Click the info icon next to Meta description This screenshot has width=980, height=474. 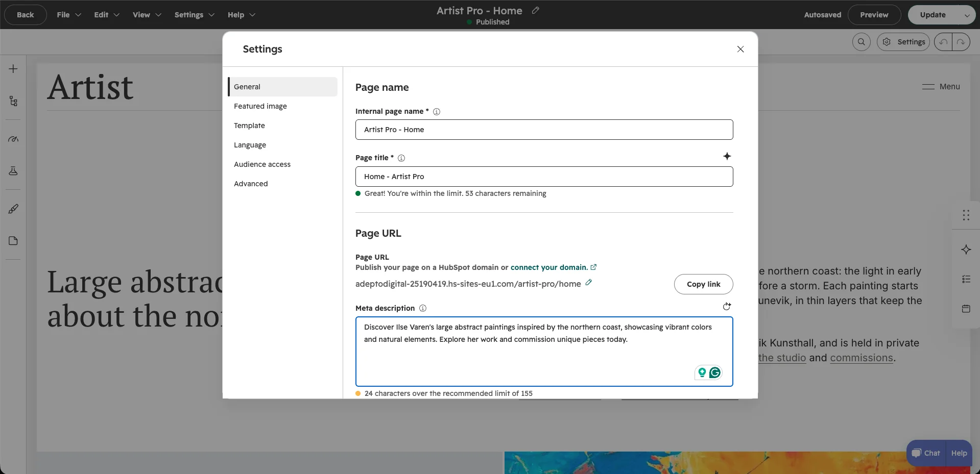pos(423,308)
